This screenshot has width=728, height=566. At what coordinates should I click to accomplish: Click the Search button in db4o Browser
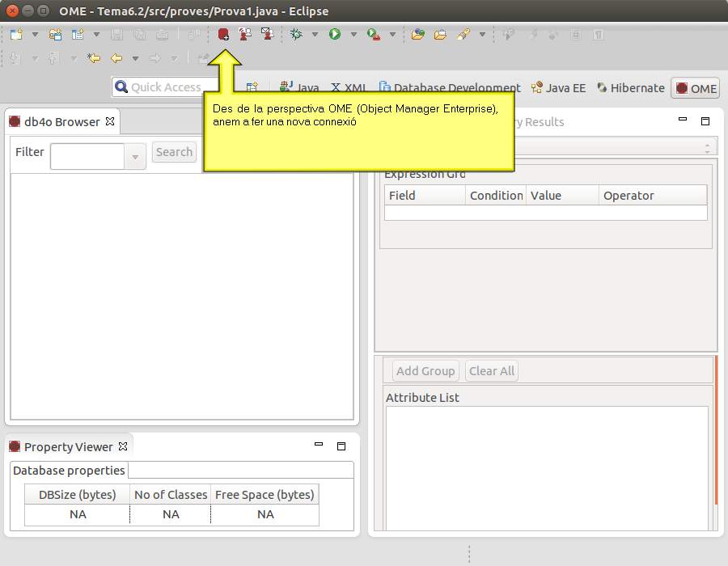tap(174, 152)
